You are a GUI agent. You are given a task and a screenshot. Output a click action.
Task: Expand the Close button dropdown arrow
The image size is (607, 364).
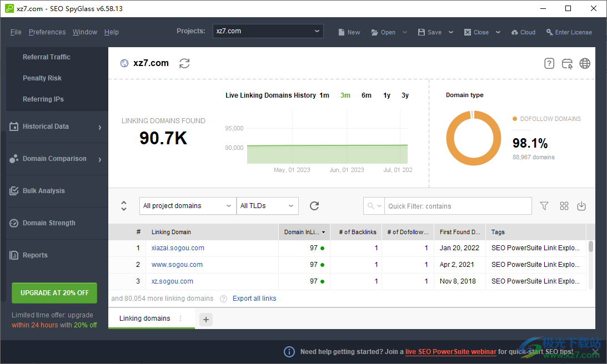pos(498,32)
